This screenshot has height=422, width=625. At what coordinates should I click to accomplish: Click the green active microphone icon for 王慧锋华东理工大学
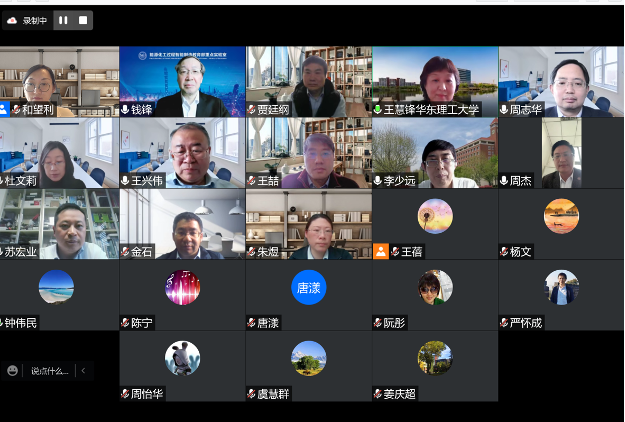click(x=377, y=109)
